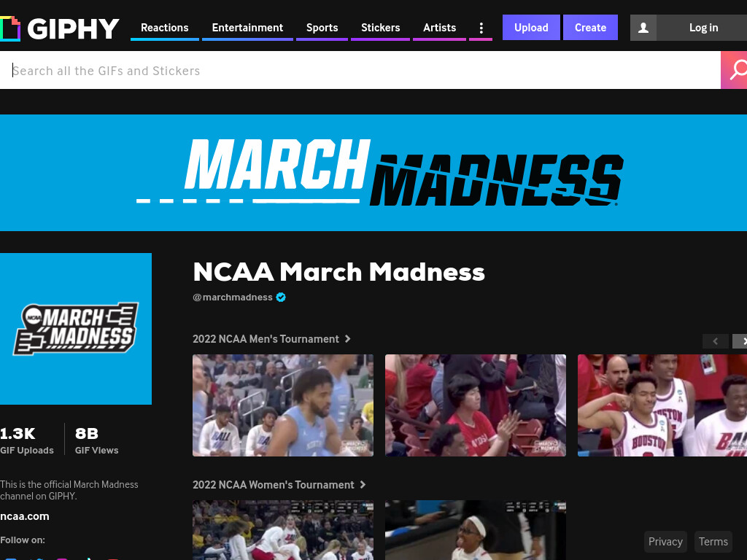The height and width of the screenshot is (560, 747).
Task: Click the verified badge next to @marchmadness
Action: 281,297
